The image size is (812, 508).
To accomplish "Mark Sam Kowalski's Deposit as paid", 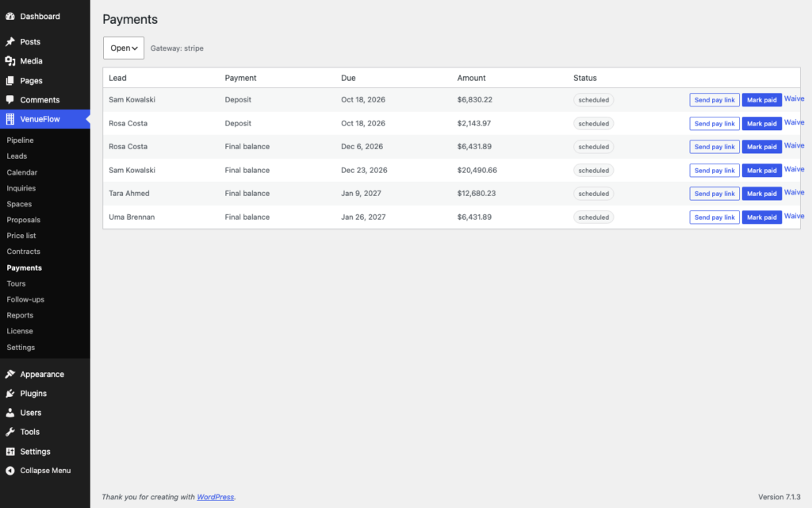I will pyautogui.click(x=761, y=100).
